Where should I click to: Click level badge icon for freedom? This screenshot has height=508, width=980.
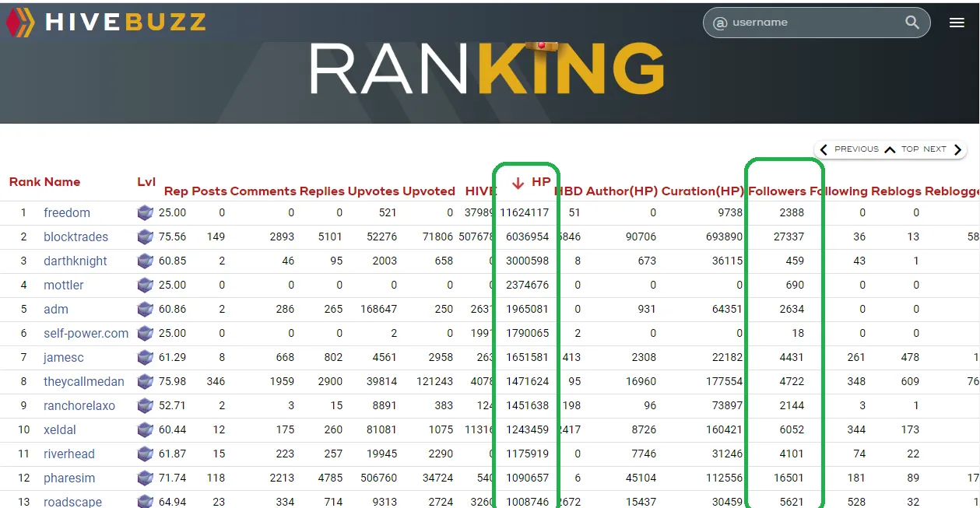click(x=145, y=212)
